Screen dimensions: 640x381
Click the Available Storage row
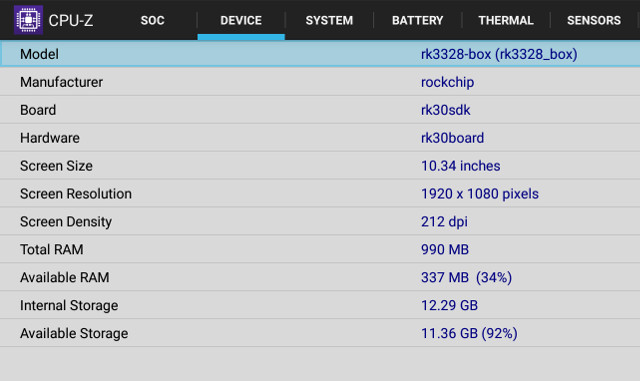[320, 333]
